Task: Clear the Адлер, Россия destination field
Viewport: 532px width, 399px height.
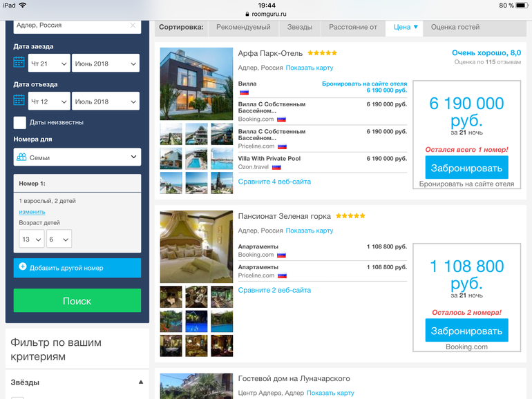Action: (x=133, y=26)
